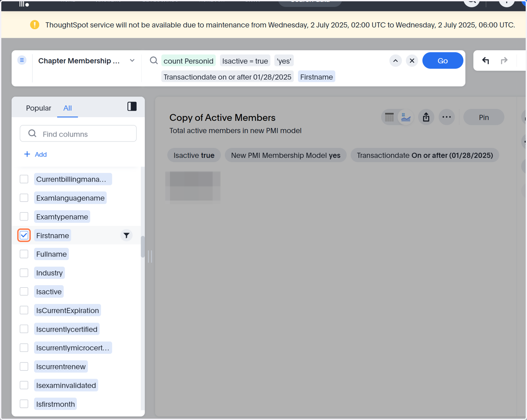The image size is (527, 420).
Task: Select the 'count Personid' search token
Action: coord(188,61)
